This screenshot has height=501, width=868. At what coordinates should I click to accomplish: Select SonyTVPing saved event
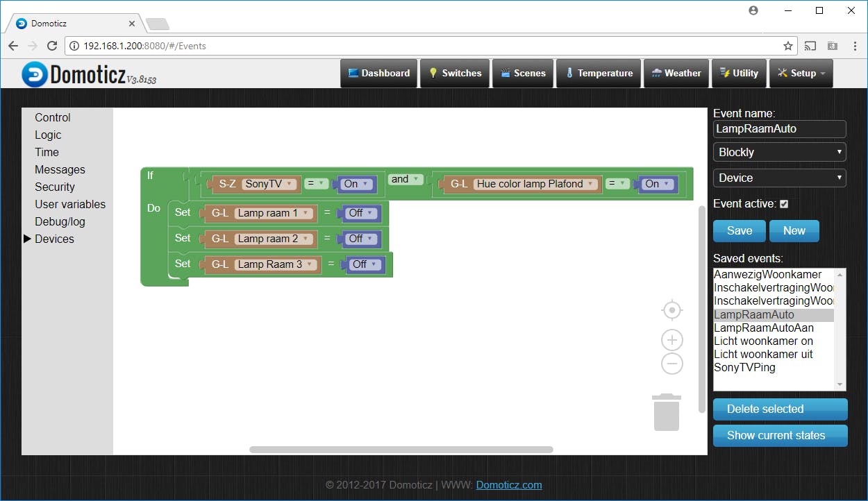click(x=774, y=367)
